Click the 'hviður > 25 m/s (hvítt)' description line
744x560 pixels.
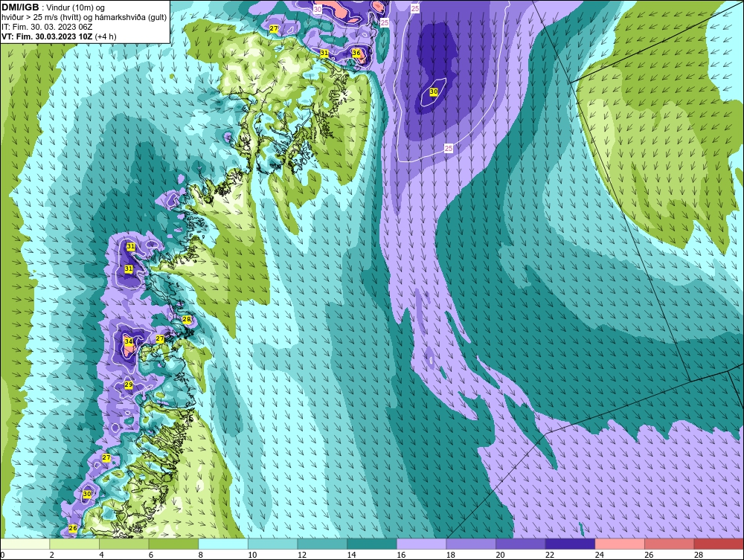[x=84, y=18]
